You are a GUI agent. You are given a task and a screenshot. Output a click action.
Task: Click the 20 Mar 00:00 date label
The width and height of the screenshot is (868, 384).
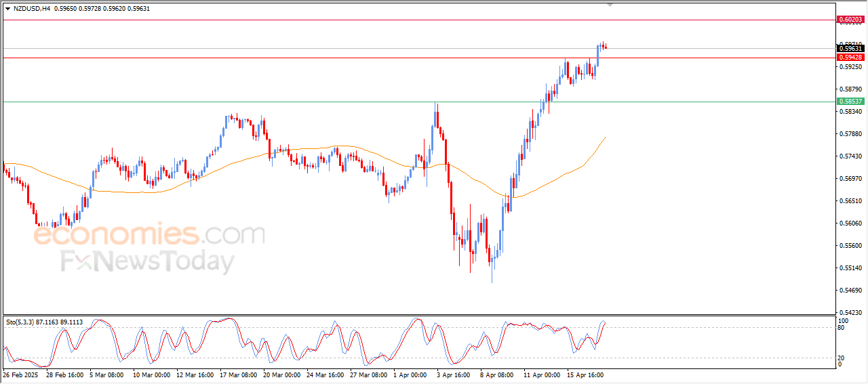pyautogui.click(x=281, y=374)
